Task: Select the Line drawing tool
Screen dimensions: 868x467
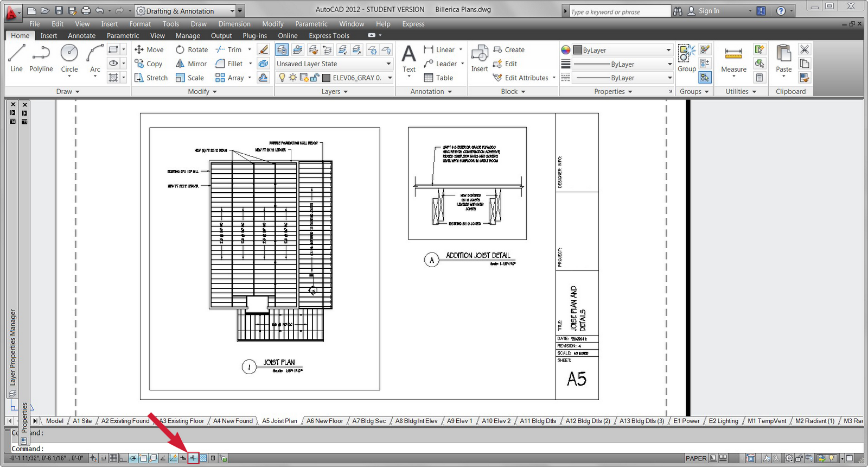Action: click(x=16, y=58)
